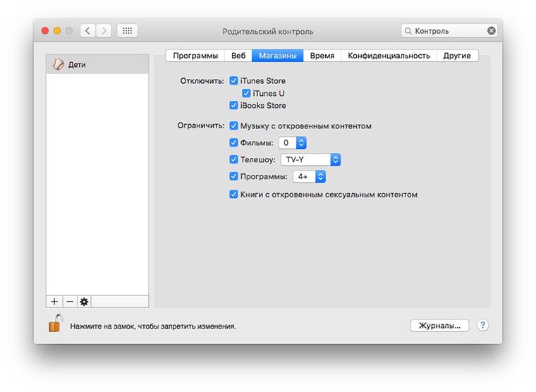
Task: Go forward with the right chevron button
Action: click(104, 31)
